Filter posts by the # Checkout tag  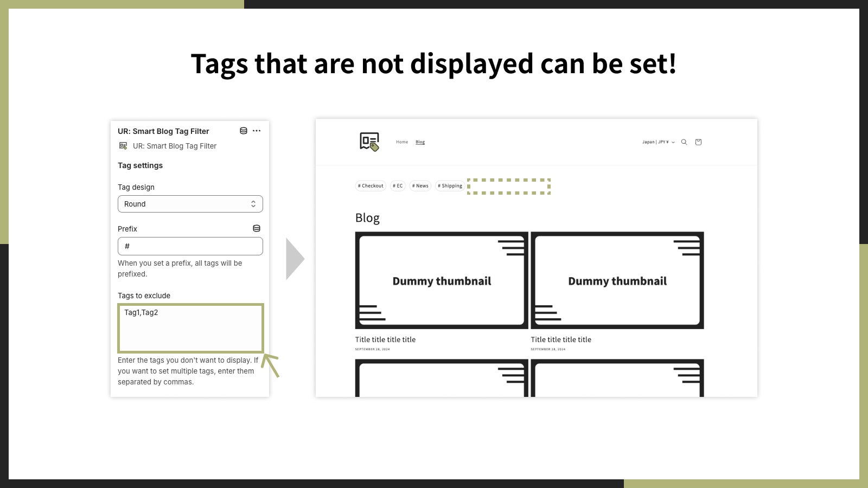tap(371, 186)
